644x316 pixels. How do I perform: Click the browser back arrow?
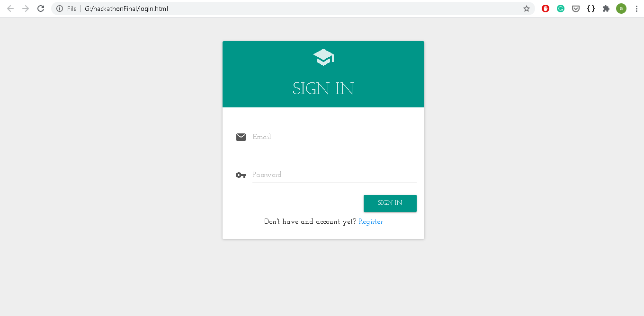tap(10, 9)
